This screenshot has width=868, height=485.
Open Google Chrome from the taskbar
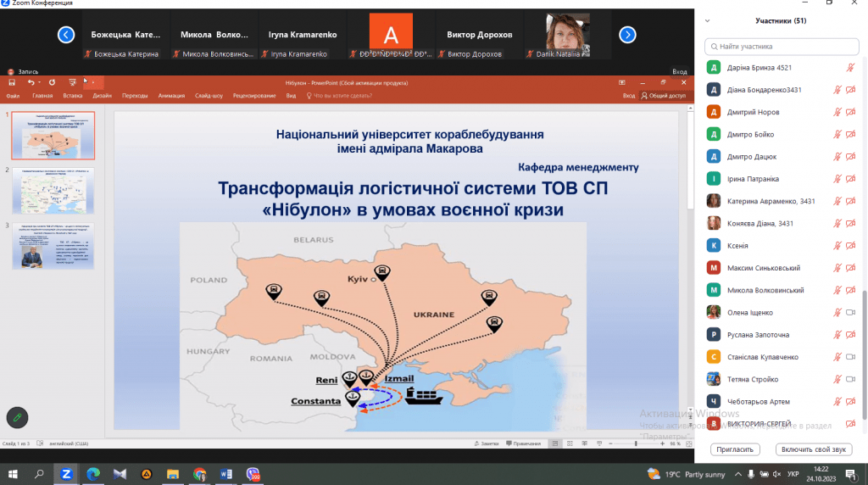[199, 474]
